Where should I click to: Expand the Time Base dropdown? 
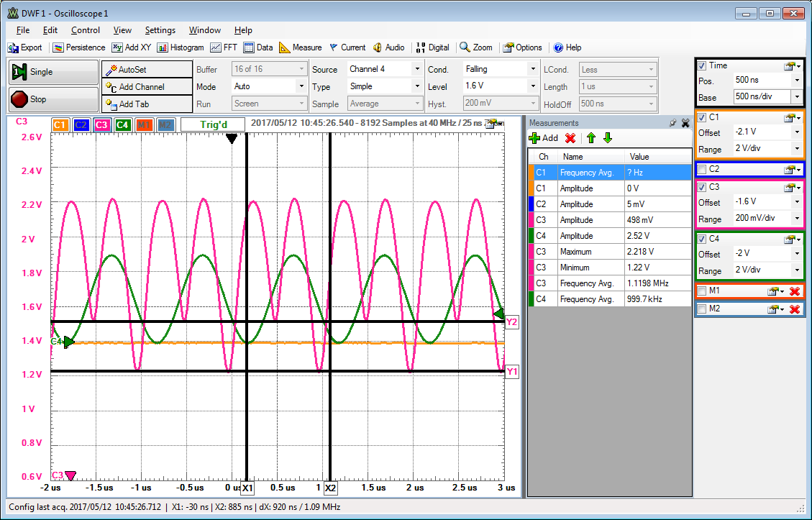[x=796, y=96]
